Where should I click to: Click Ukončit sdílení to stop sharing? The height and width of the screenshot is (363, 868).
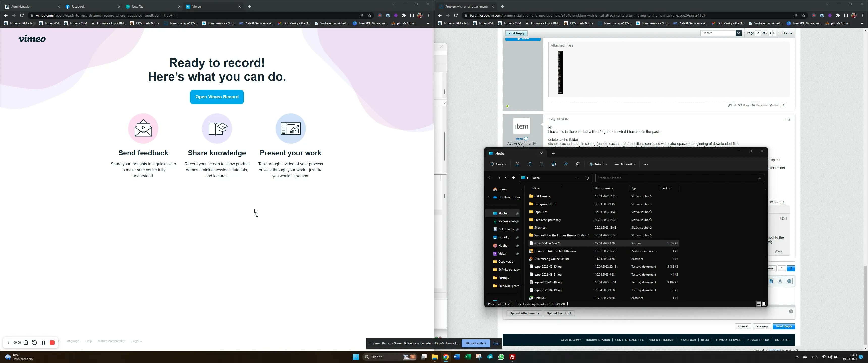point(475,343)
